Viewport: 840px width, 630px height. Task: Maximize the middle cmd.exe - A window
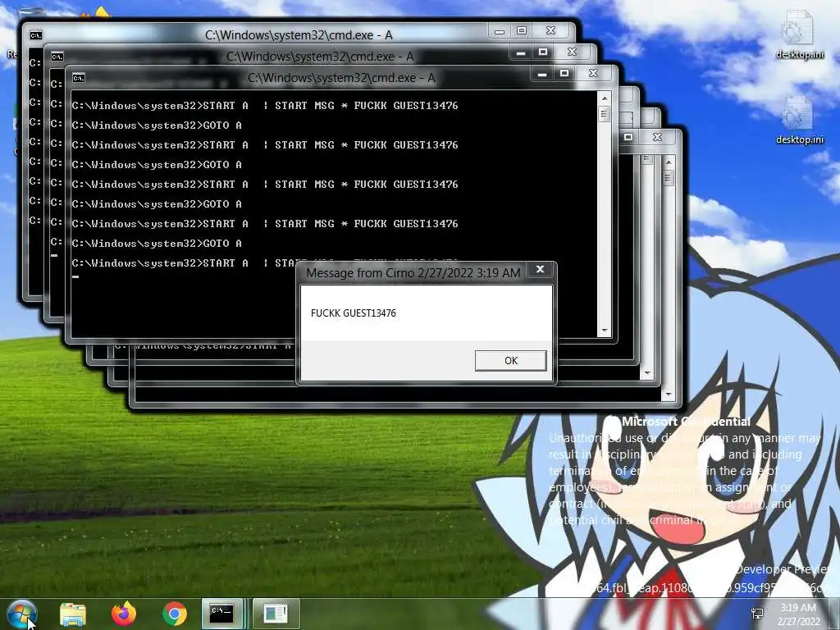click(543, 52)
